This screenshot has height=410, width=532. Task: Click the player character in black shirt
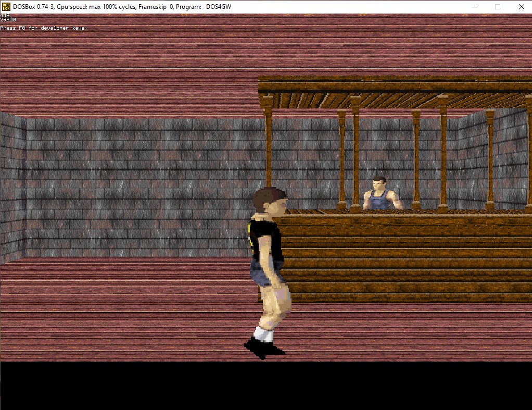(268, 272)
